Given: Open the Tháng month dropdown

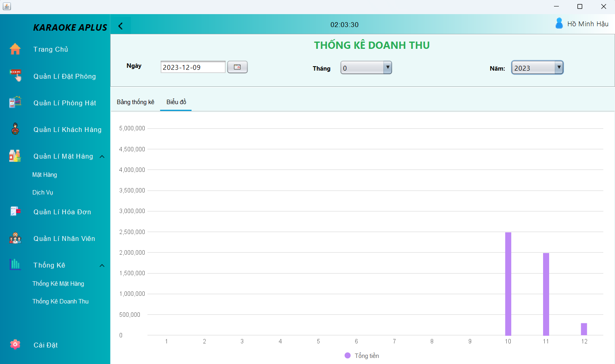Looking at the screenshot, I should tap(387, 67).
